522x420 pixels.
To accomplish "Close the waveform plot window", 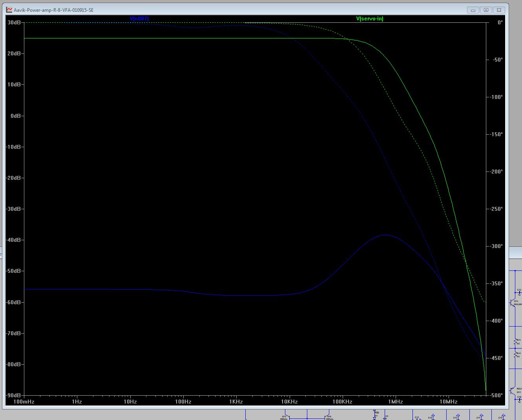I will [499, 10].
